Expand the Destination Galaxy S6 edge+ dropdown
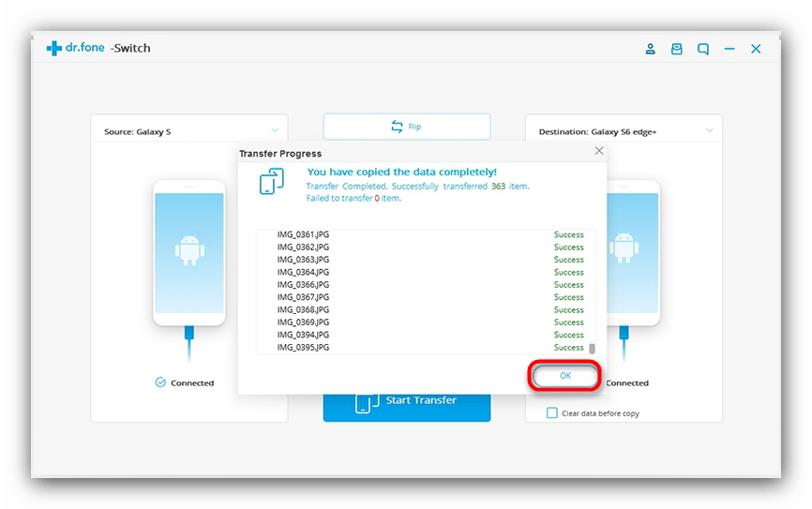This screenshot has width=812, height=509. coord(709,131)
